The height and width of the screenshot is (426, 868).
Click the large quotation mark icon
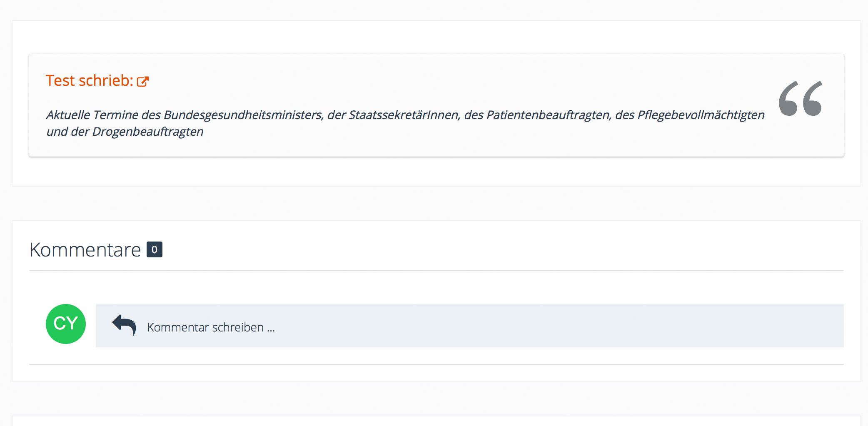800,98
